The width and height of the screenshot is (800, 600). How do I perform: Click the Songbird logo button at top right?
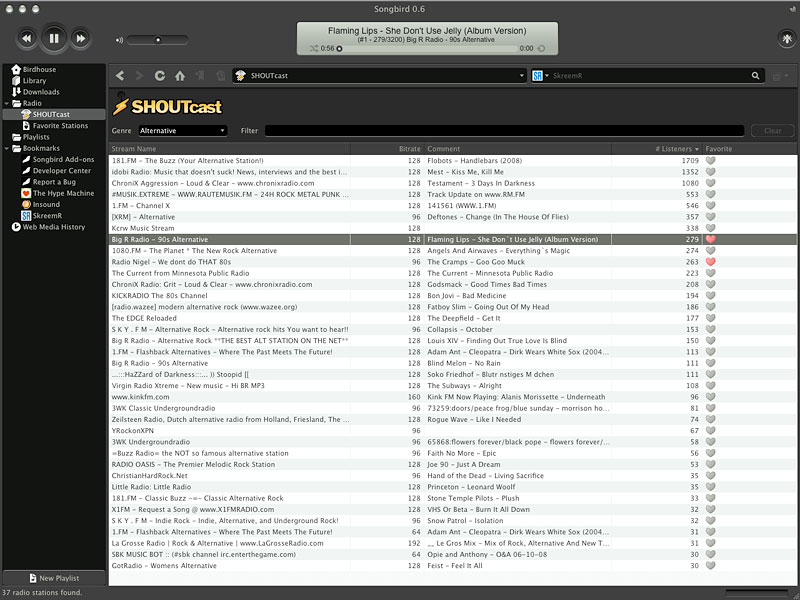787,38
